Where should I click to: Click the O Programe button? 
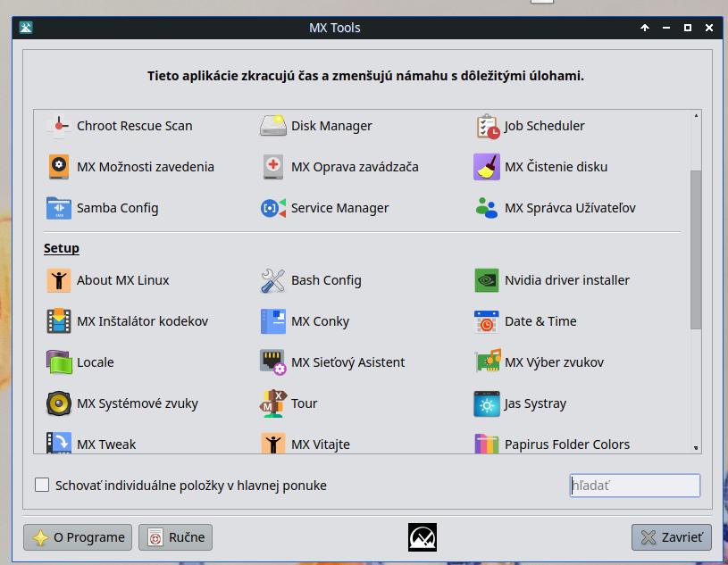tap(78, 537)
